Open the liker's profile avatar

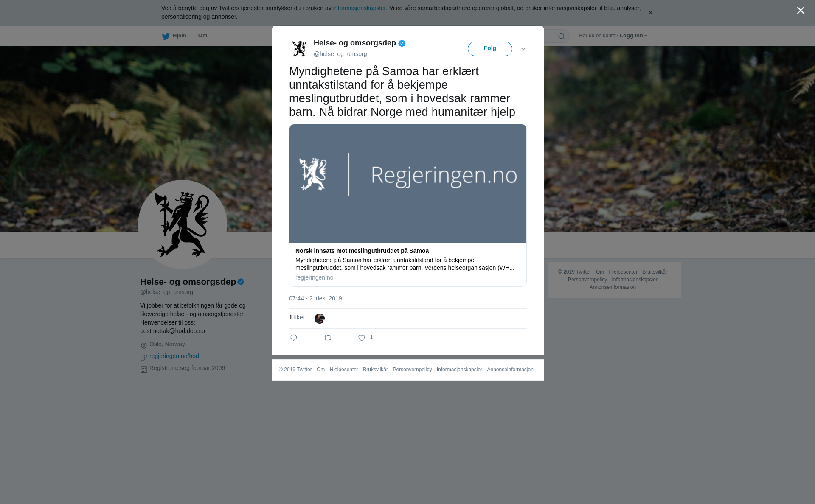[x=320, y=318]
